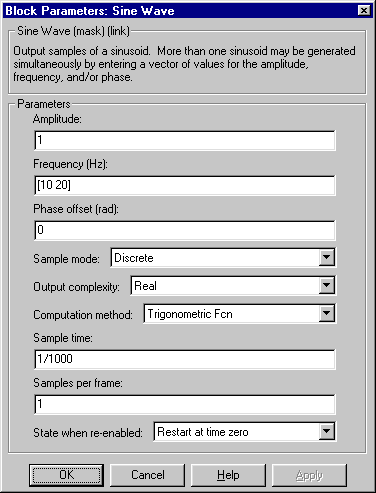The width and height of the screenshot is (376, 493).
Task: Click the Cancel button
Action: tap(147, 475)
